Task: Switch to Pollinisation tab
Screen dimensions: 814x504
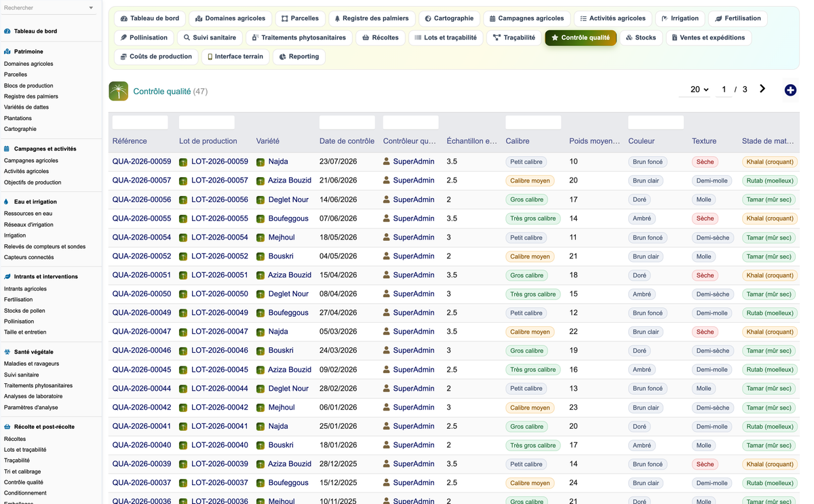Action: [x=144, y=37]
